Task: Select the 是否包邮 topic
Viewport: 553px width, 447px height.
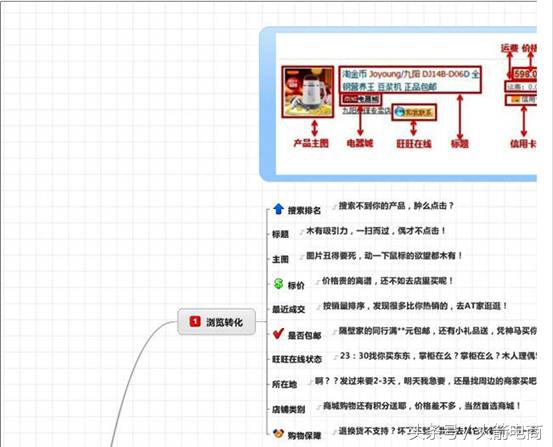Action: pos(304,335)
